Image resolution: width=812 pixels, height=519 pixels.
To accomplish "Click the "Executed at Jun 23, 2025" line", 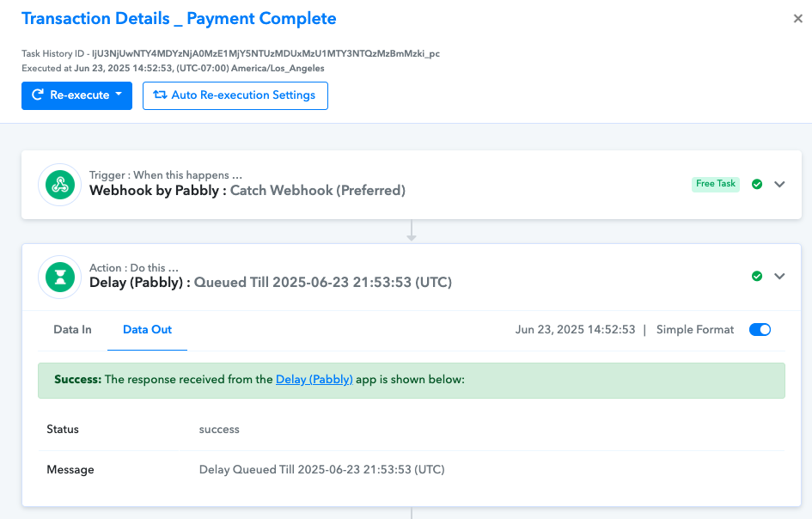I will (x=173, y=69).
